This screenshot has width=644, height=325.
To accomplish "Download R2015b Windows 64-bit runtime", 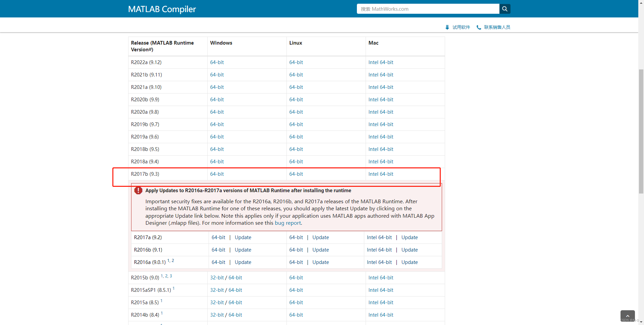I will coord(235,278).
